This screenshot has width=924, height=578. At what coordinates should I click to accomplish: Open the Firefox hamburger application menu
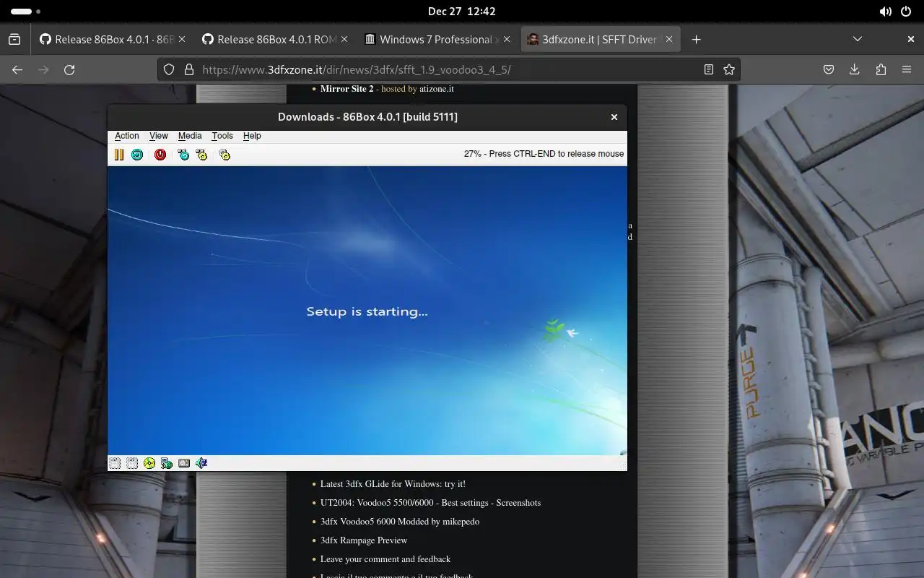(907, 69)
